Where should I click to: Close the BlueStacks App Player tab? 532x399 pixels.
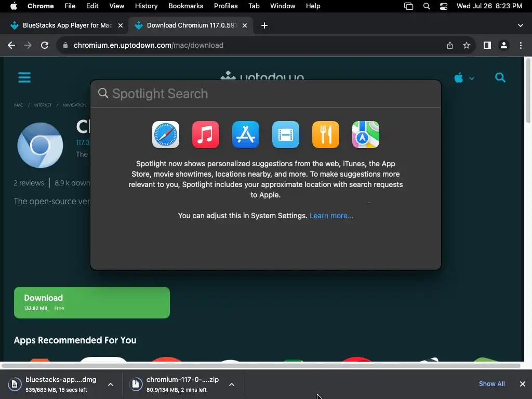pos(121,25)
